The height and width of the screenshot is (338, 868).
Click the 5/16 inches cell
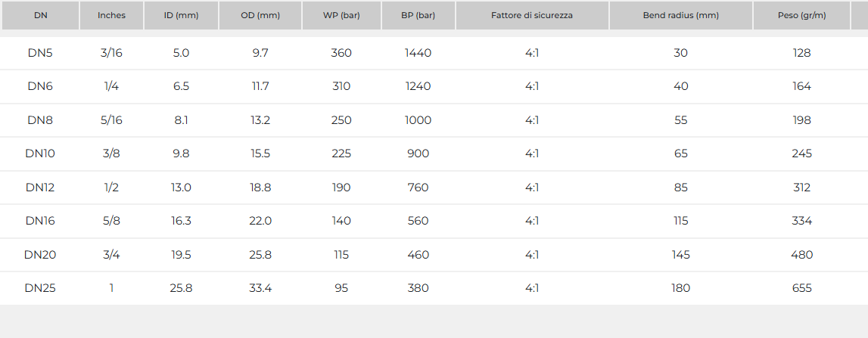[x=111, y=120]
